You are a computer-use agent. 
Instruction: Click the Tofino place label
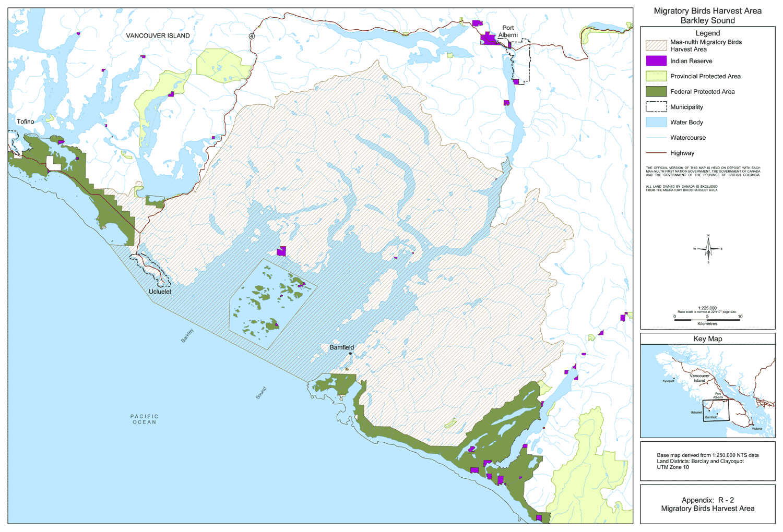pos(25,122)
